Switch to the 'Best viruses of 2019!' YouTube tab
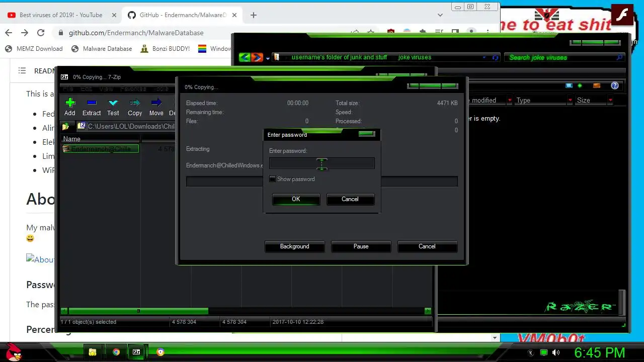The image size is (644, 362). point(61,15)
